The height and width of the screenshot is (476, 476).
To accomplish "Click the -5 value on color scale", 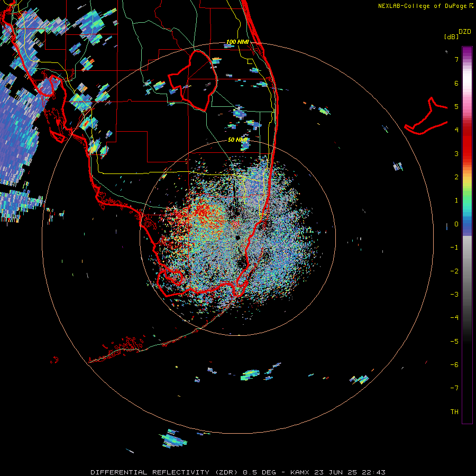I will (454, 342).
